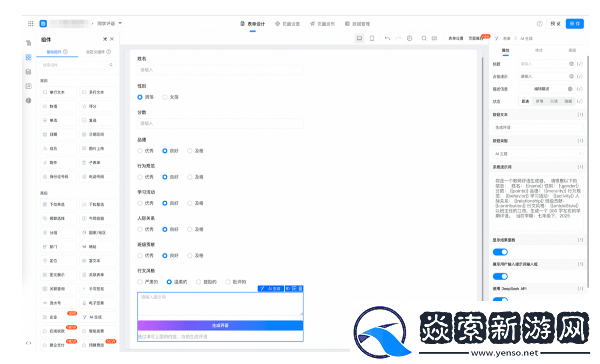The width and height of the screenshot is (600, 364).
Task: Click variable binding icon beside 标题 field
Action: pyautogui.click(x=580, y=64)
